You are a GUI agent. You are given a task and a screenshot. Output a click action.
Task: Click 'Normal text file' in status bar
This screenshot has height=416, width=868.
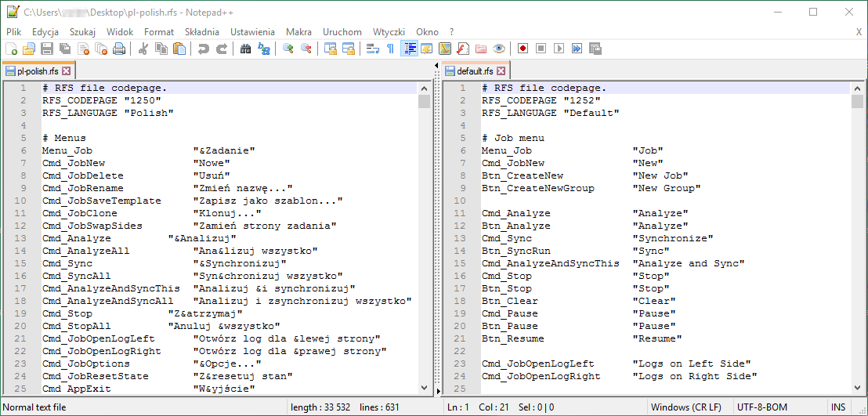(34, 407)
